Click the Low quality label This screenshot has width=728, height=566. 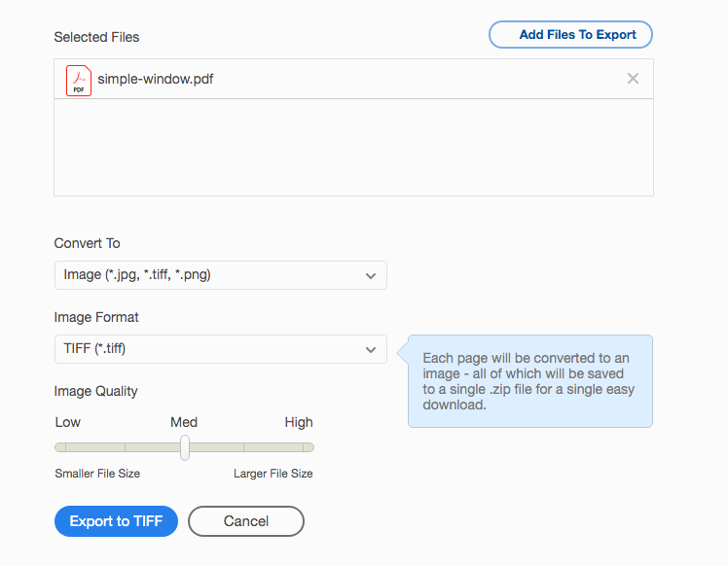coord(68,422)
